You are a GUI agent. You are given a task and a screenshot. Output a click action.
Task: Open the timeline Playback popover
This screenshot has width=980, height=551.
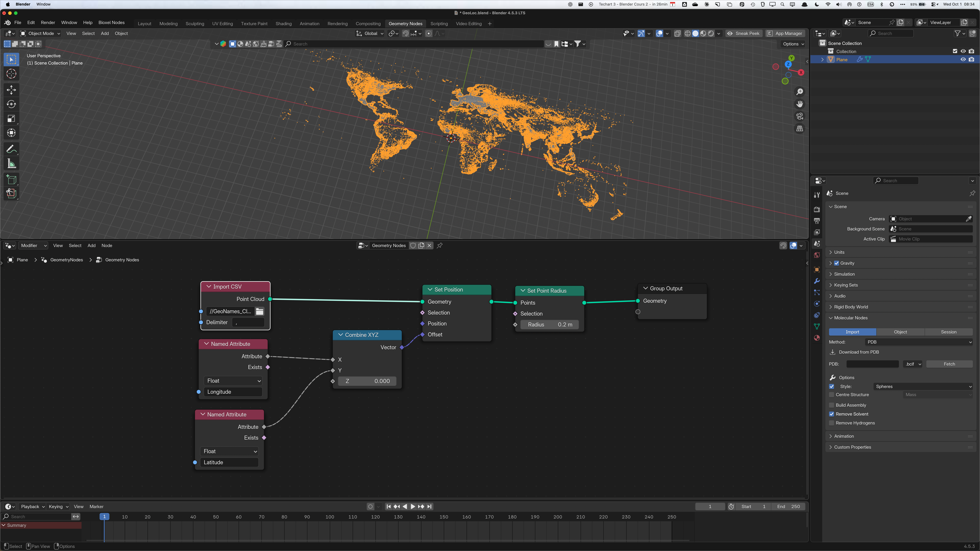pyautogui.click(x=32, y=507)
